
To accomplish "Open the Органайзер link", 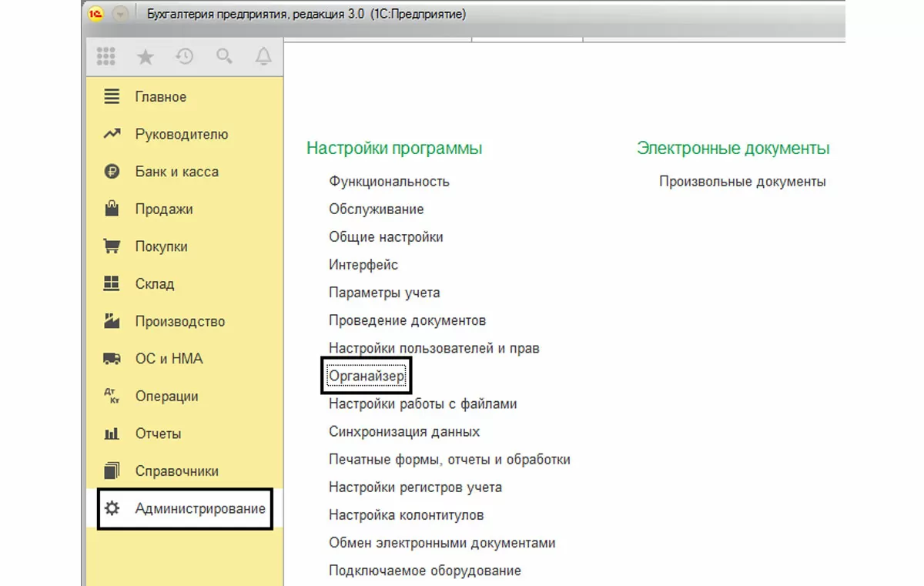I will [367, 376].
